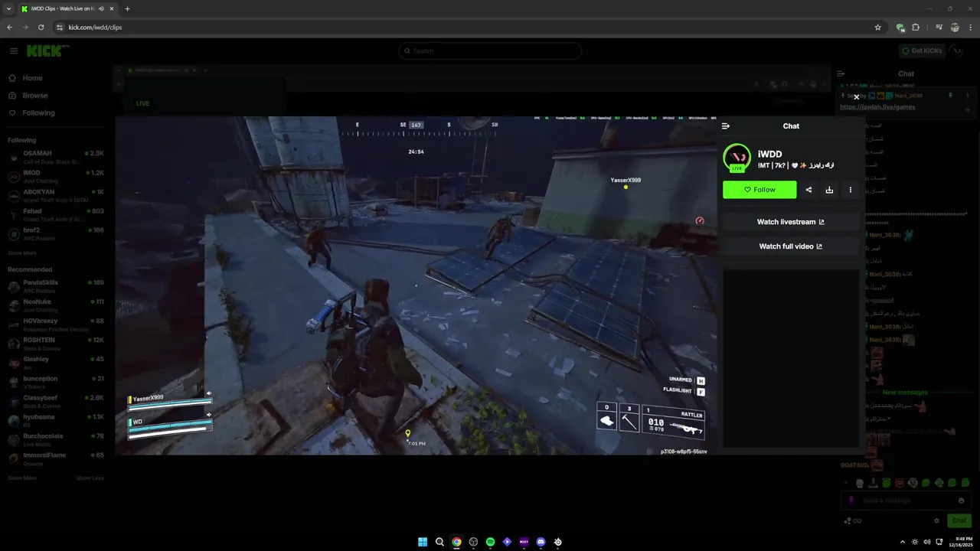Open Get KICKs
The height and width of the screenshot is (551, 980).
coord(921,51)
